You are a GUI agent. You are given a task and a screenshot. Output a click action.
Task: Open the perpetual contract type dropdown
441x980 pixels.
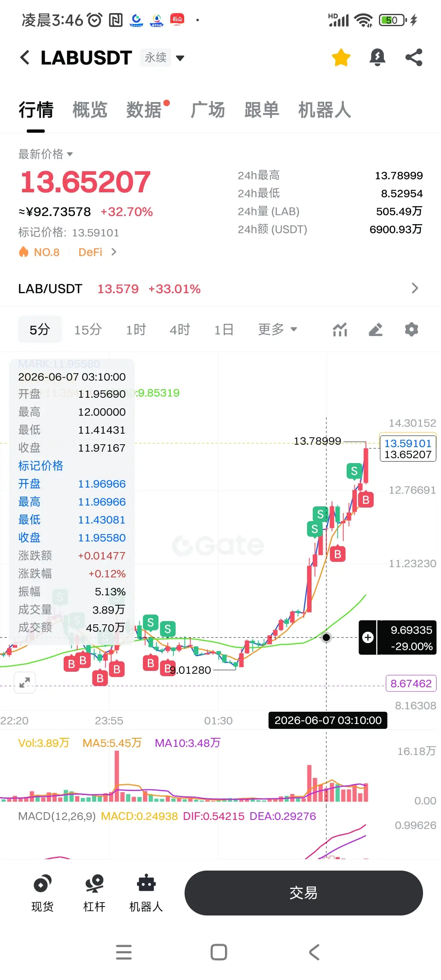pos(162,58)
